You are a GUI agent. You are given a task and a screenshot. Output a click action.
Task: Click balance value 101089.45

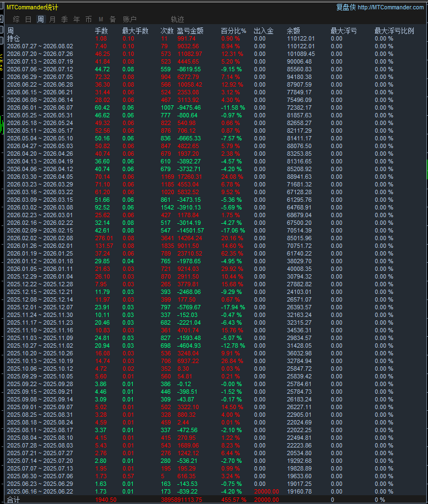(x=301, y=54)
